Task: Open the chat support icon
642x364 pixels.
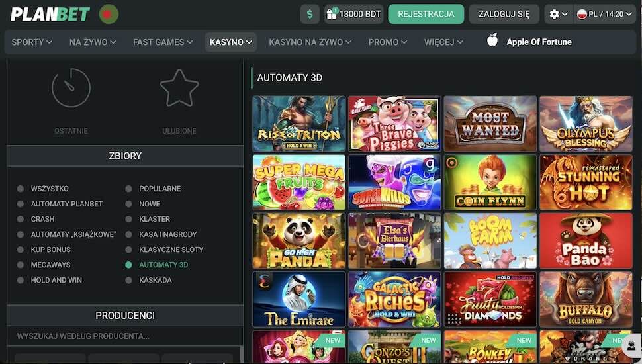Action: pyautogui.click(x=633, y=345)
